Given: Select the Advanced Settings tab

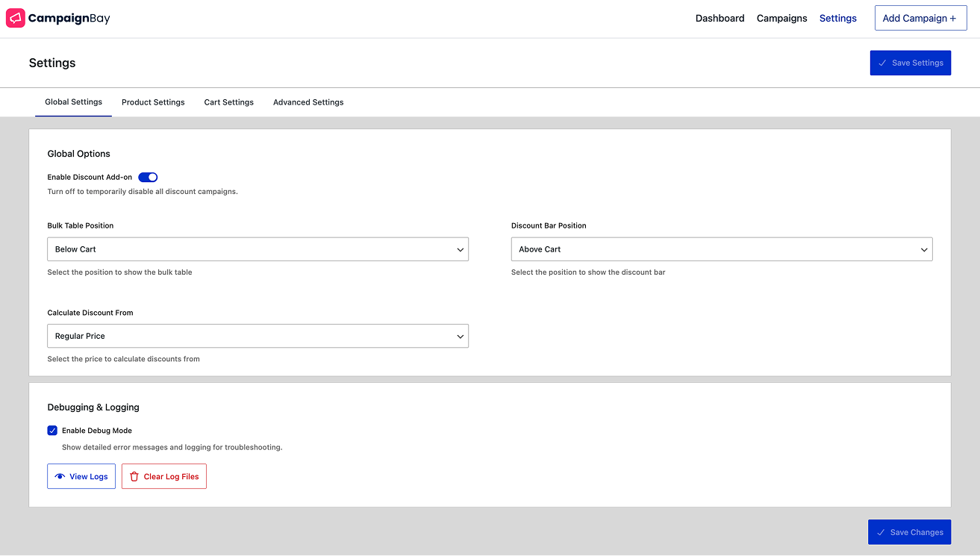Looking at the screenshot, I should tap(308, 102).
